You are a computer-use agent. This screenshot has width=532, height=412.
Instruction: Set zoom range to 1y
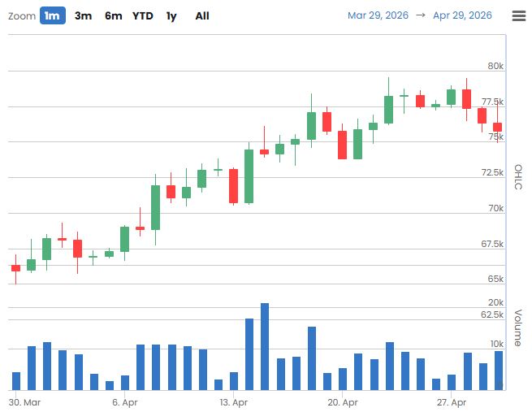171,15
